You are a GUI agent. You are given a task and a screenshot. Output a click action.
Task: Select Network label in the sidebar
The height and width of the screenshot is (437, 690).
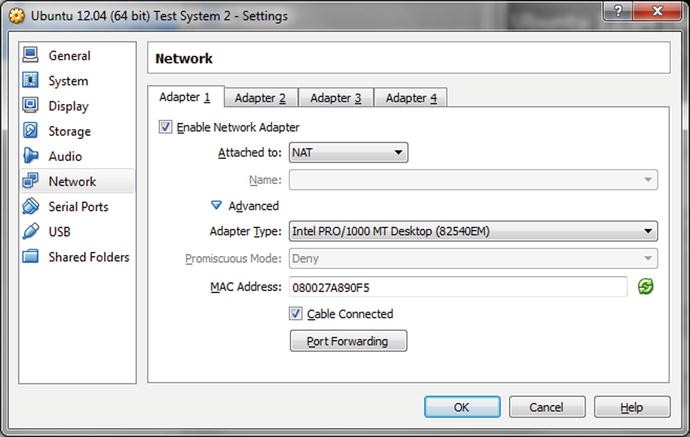coord(72,181)
